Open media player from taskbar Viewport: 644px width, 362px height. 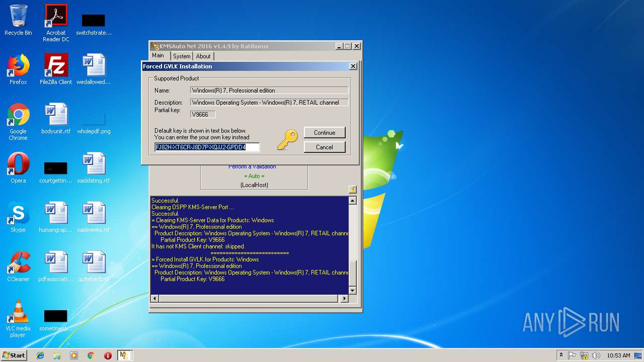(74, 355)
